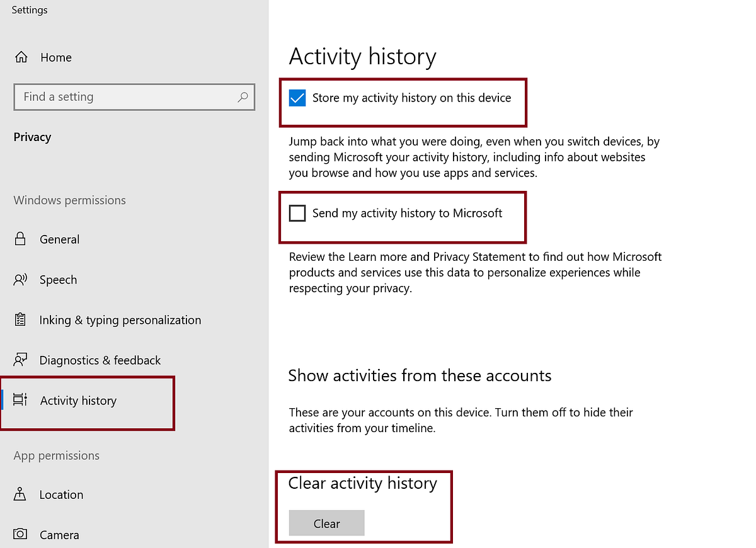Image resolution: width=756 pixels, height=548 pixels.
Task: Select the Location pin icon
Action: (x=21, y=494)
